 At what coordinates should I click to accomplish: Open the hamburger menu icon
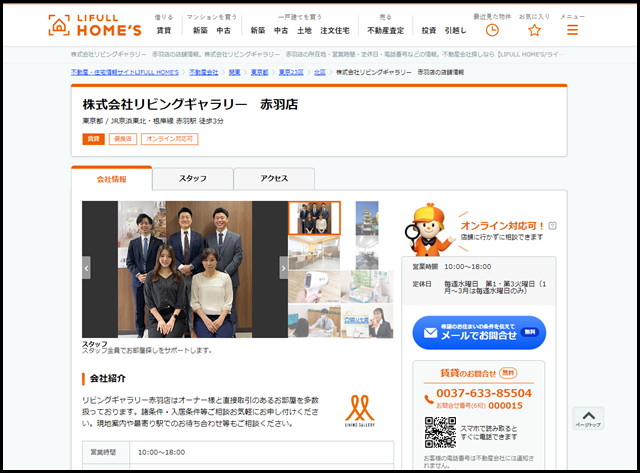(572, 30)
